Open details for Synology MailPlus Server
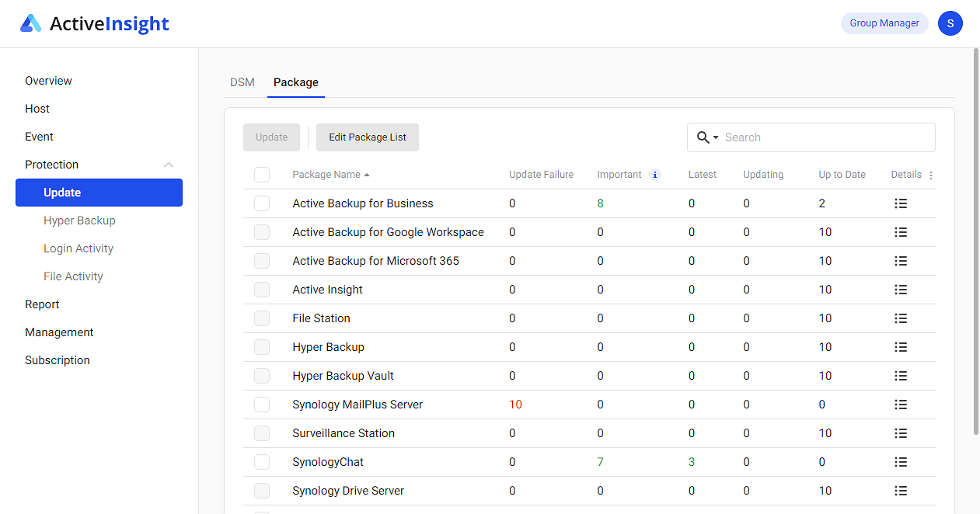 tap(900, 404)
